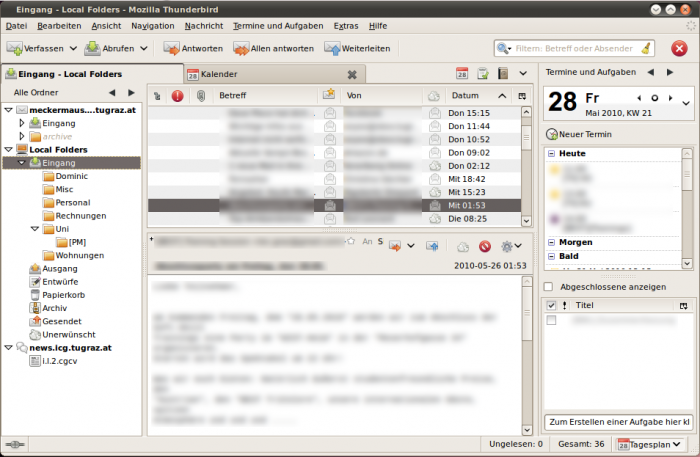Viewport: 700px width, 457px height.
Task: Open the Datei menu
Action: tap(17, 26)
